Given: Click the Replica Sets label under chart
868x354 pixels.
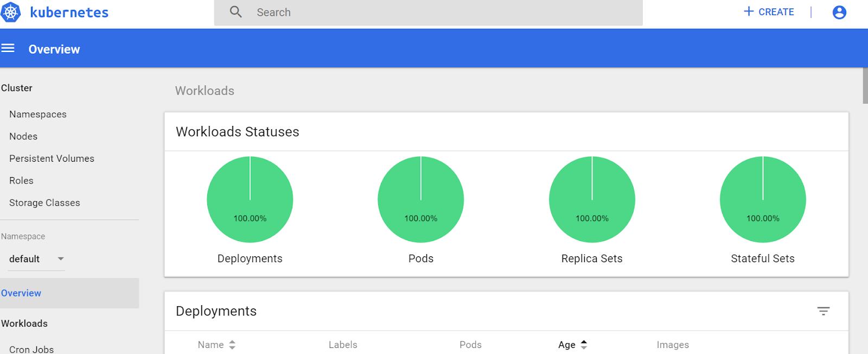Looking at the screenshot, I should coord(592,259).
